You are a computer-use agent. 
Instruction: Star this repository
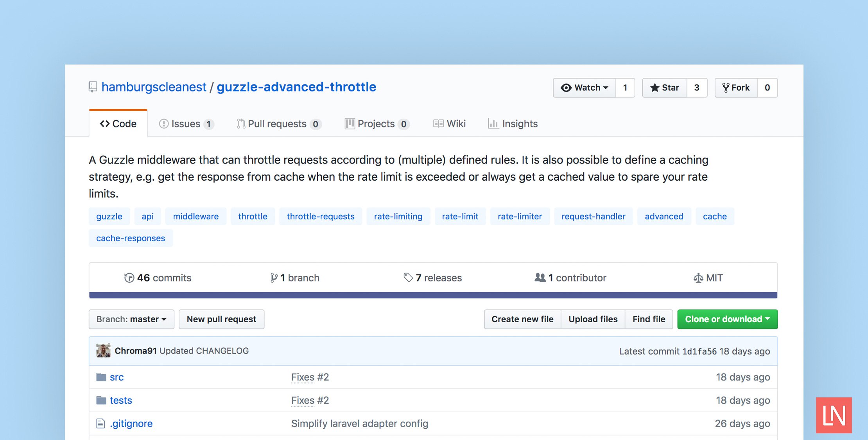click(665, 88)
